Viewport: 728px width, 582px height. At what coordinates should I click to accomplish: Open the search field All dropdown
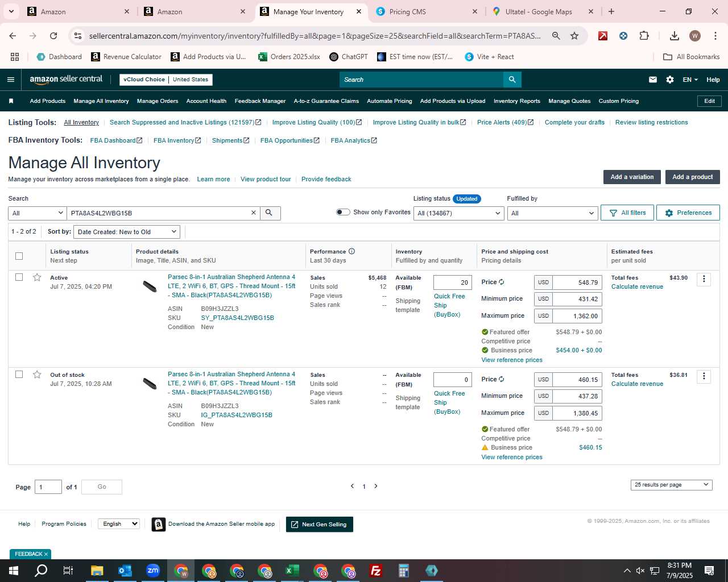(x=38, y=213)
